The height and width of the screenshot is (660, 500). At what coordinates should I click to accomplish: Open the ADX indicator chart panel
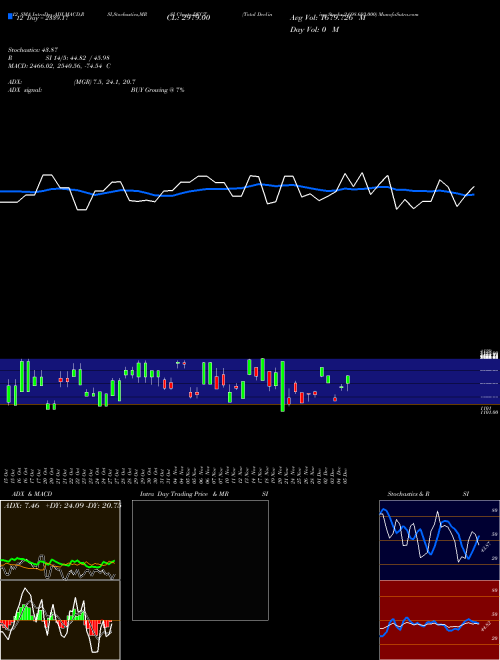click(60, 540)
